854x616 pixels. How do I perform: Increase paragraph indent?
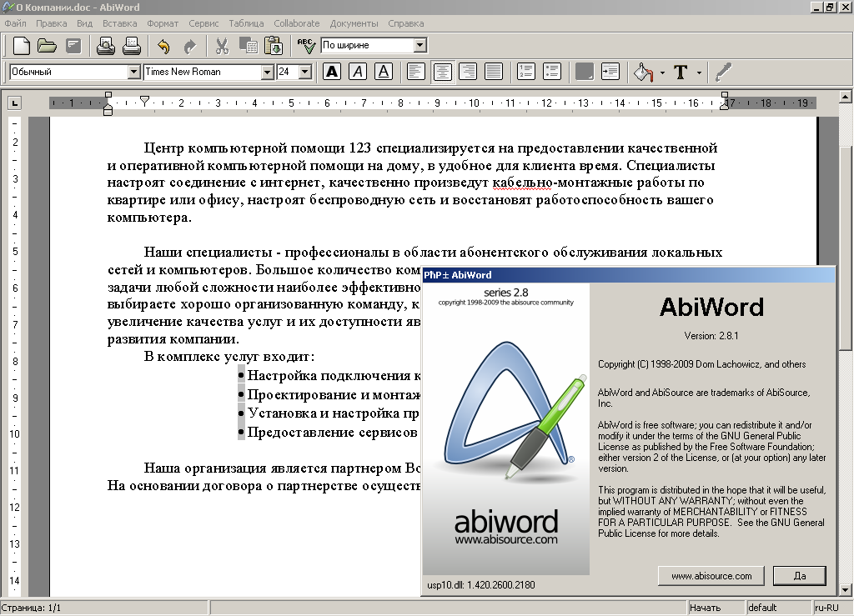(x=610, y=72)
